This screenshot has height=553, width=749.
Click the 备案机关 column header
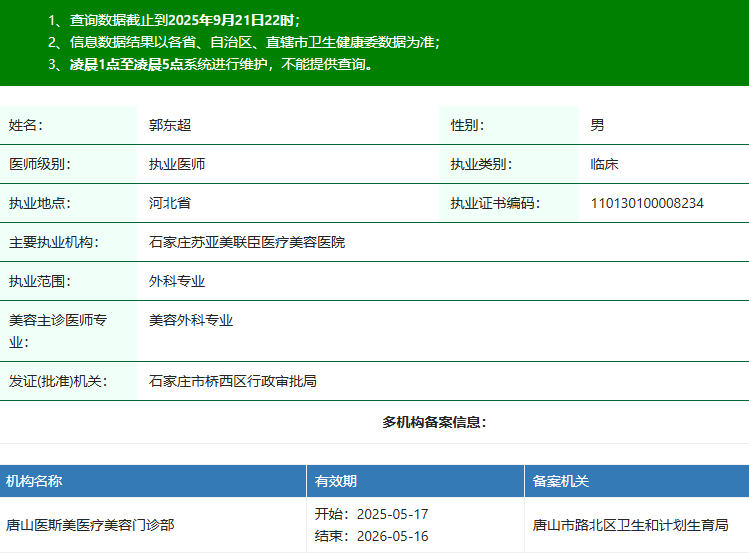point(560,481)
